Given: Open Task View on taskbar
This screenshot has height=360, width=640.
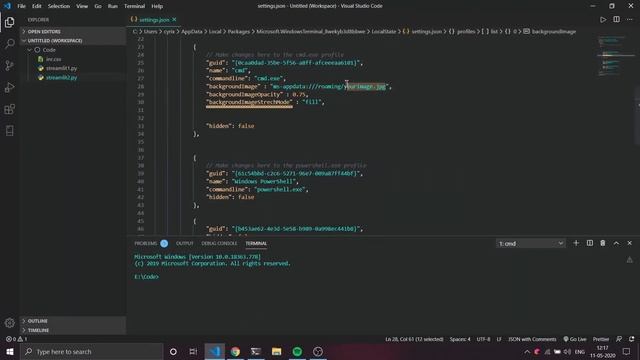Looking at the screenshot, I should (x=193, y=351).
